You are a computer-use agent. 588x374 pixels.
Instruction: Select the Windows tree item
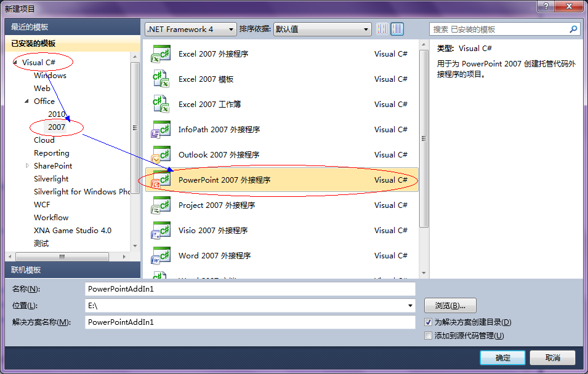click(x=50, y=75)
